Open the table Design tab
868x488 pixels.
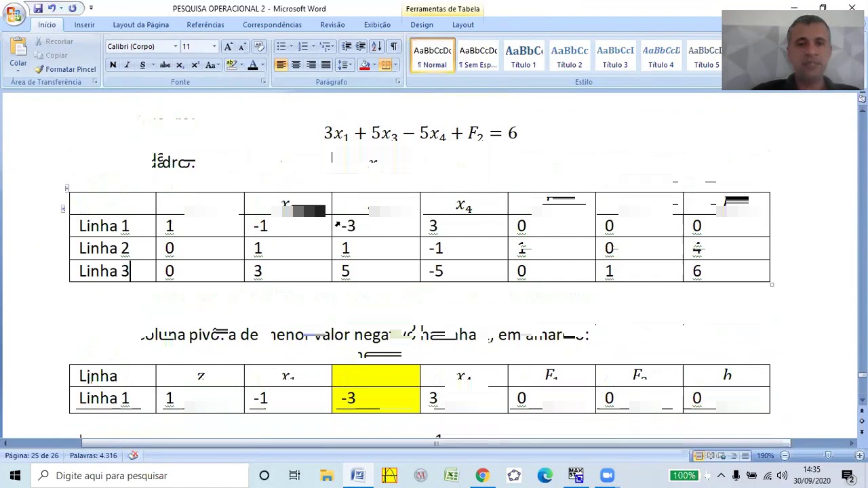click(421, 25)
